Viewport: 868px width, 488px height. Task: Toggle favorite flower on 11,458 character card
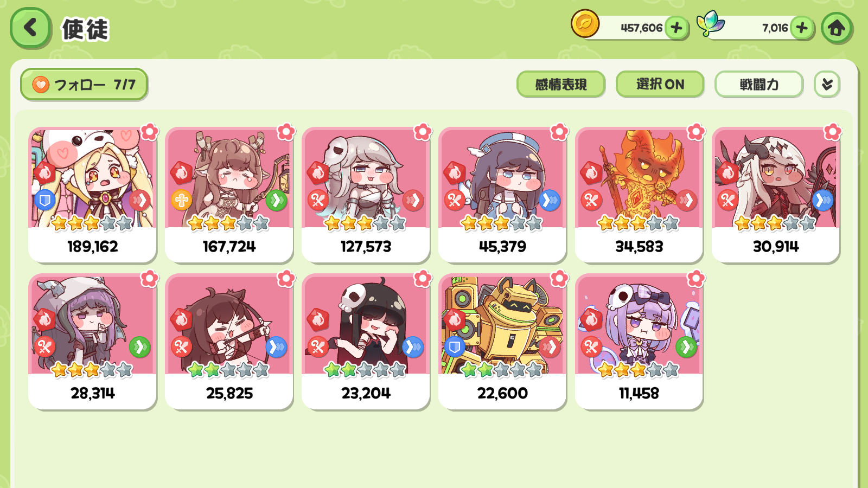click(696, 279)
